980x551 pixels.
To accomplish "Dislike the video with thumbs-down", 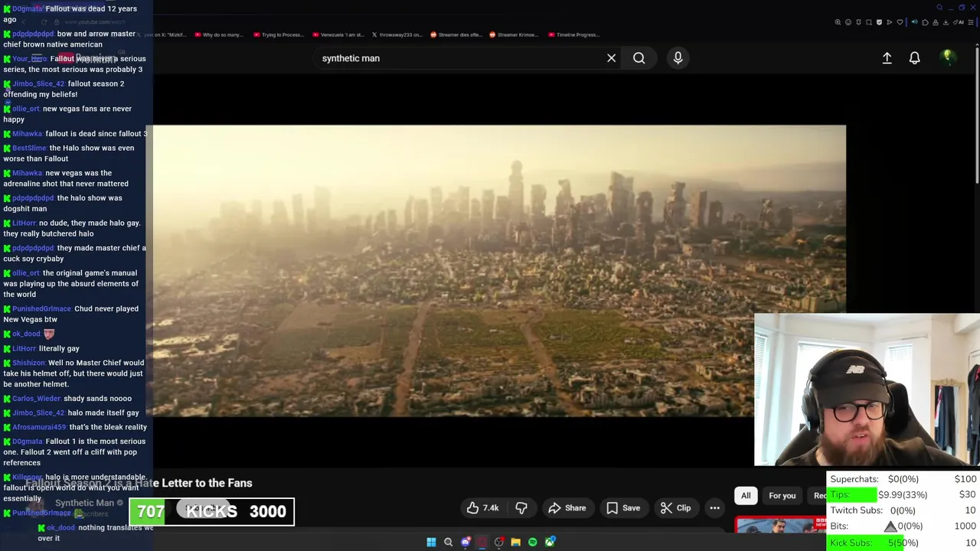I will (x=521, y=508).
